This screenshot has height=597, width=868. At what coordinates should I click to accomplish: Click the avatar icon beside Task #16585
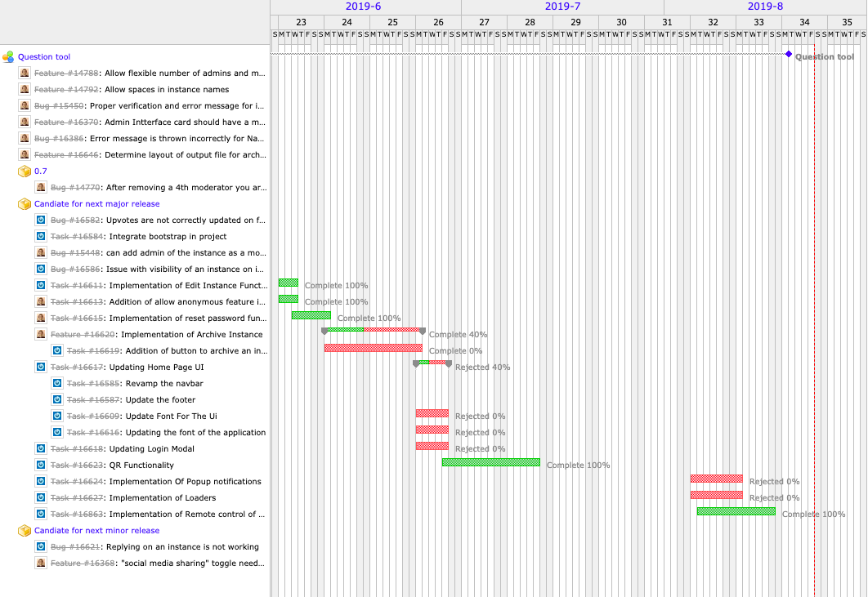click(57, 384)
